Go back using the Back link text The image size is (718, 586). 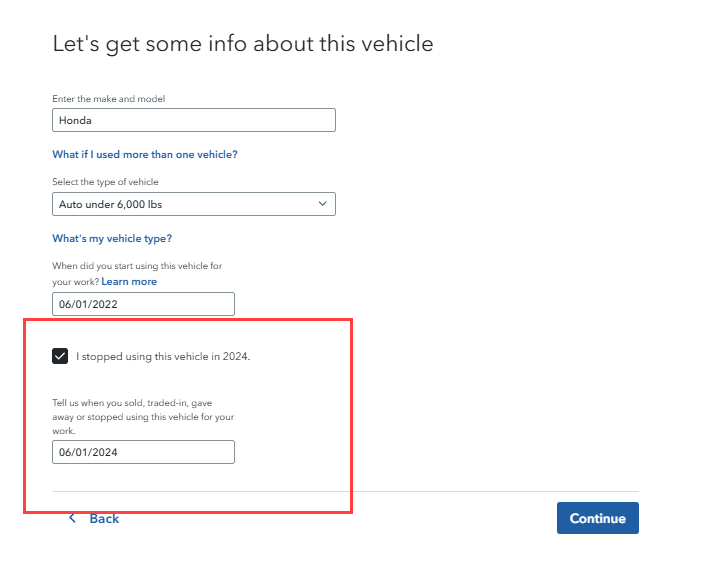104,518
